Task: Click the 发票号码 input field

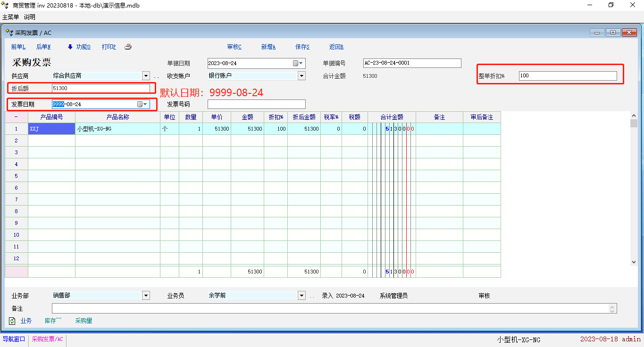Action: click(256, 104)
